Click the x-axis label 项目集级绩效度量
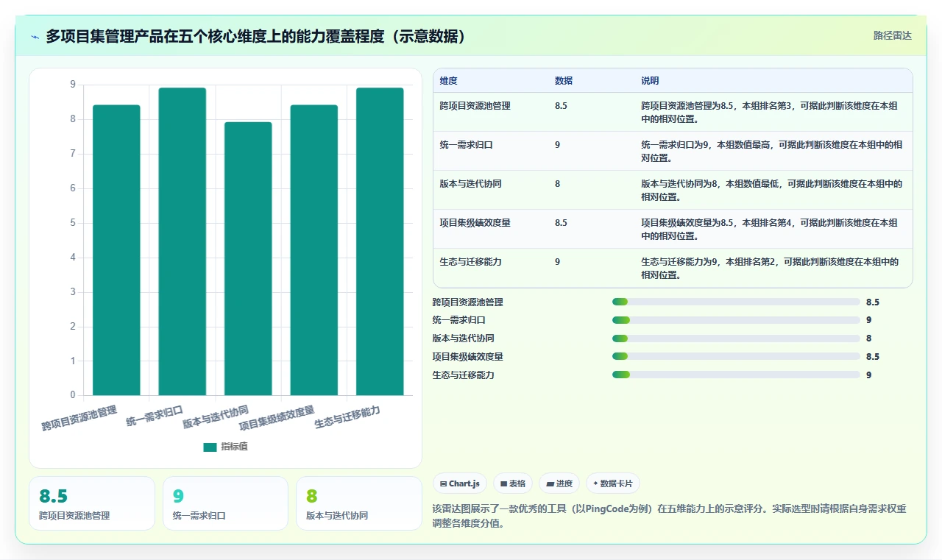Screen dimensions: 942x560 click(x=277, y=418)
